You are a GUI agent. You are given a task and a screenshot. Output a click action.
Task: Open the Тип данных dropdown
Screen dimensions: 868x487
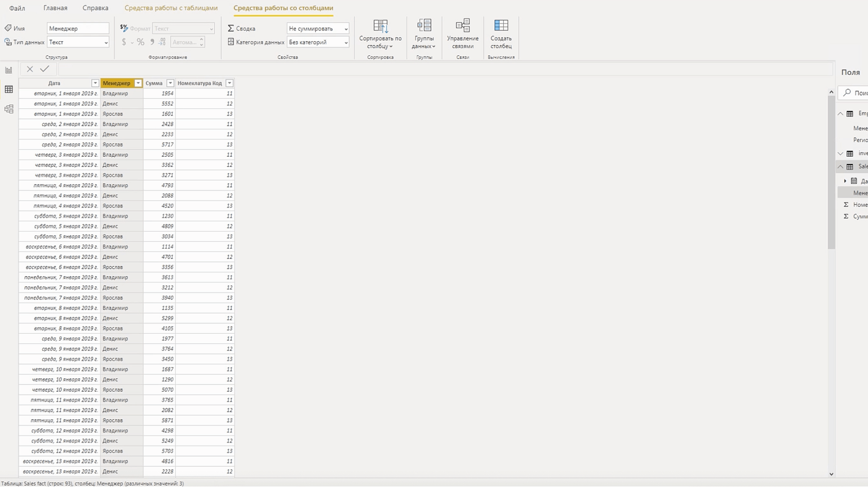(x=78, y=42)
